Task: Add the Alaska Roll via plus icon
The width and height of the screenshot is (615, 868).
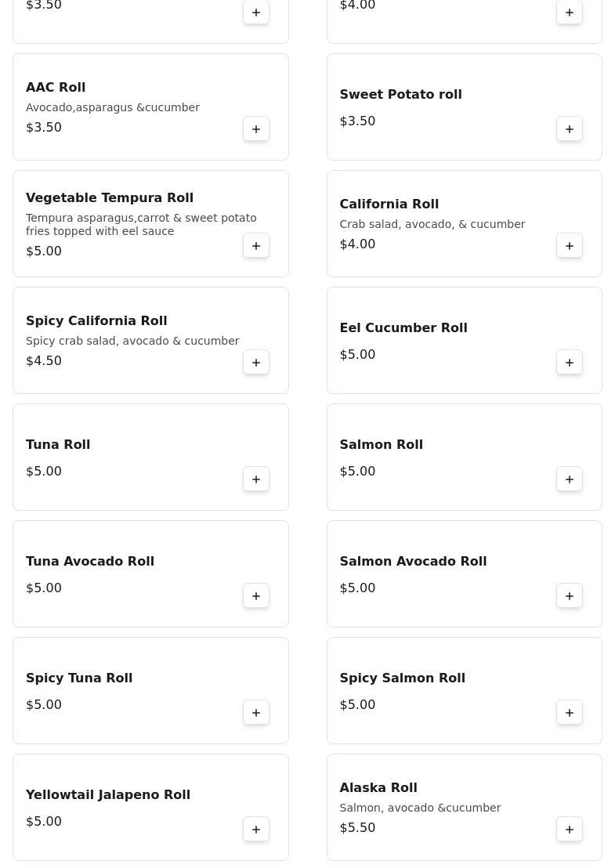Action: (x=570, y=829)
